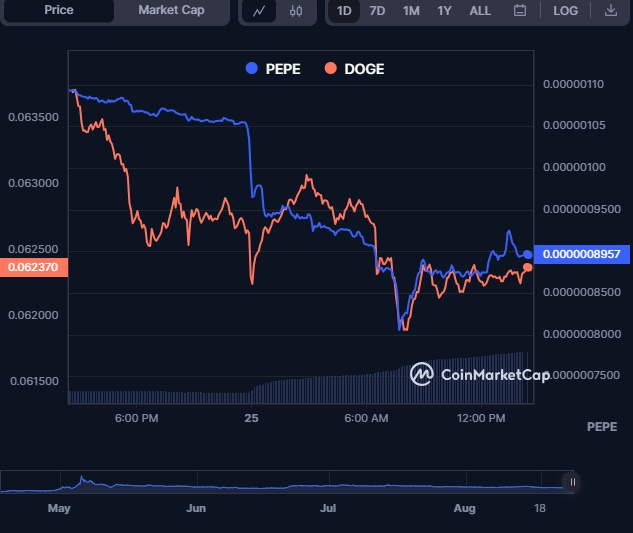Click the May label on the timeline
Image resolution: width=633 pixels, height=533 pixels.
point(59,508)
